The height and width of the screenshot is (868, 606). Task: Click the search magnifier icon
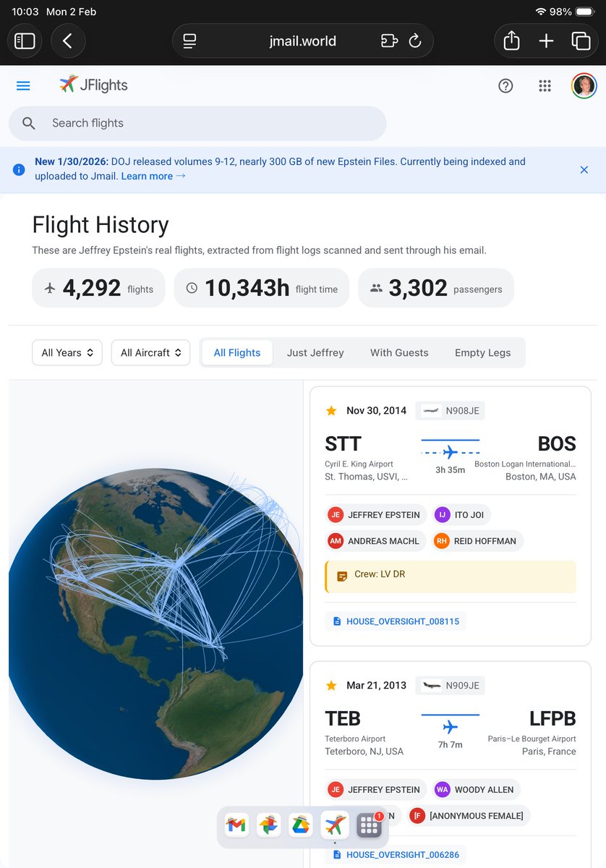coord(29,123)
